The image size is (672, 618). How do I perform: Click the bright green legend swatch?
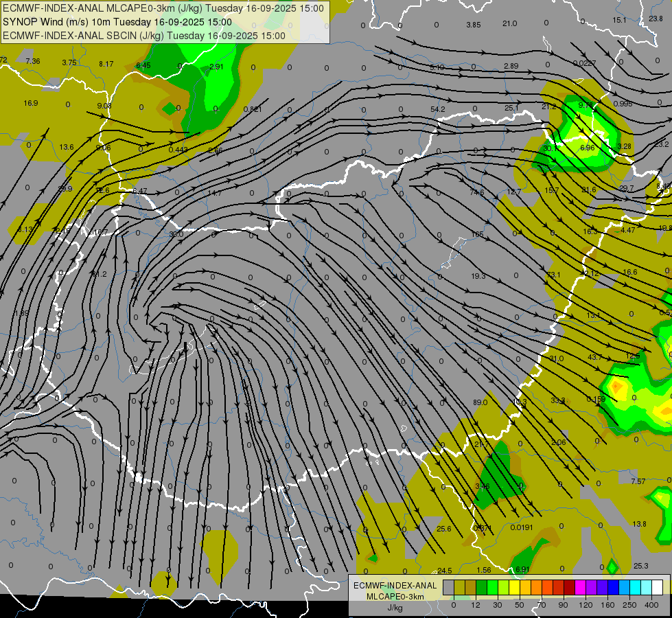click(492, 588)
